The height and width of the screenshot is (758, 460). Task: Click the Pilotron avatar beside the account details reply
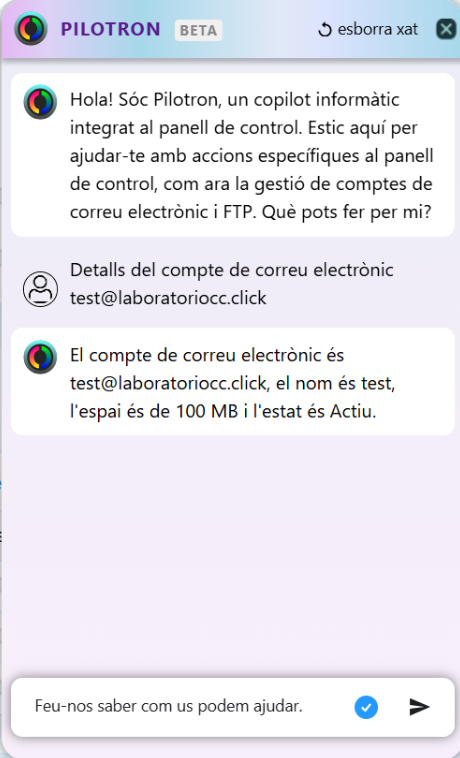click(41, 357)
